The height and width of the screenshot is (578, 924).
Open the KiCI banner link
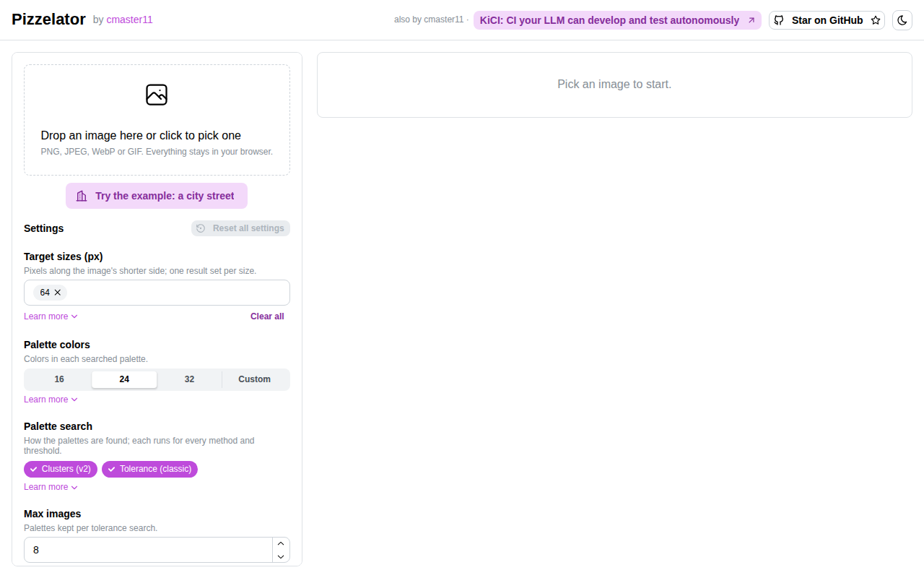tap(617, 20)
